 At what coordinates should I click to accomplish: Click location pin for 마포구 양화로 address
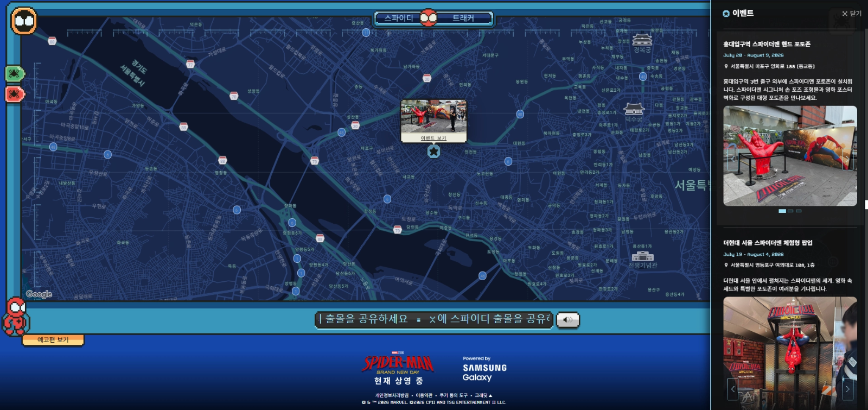point(726,66)
